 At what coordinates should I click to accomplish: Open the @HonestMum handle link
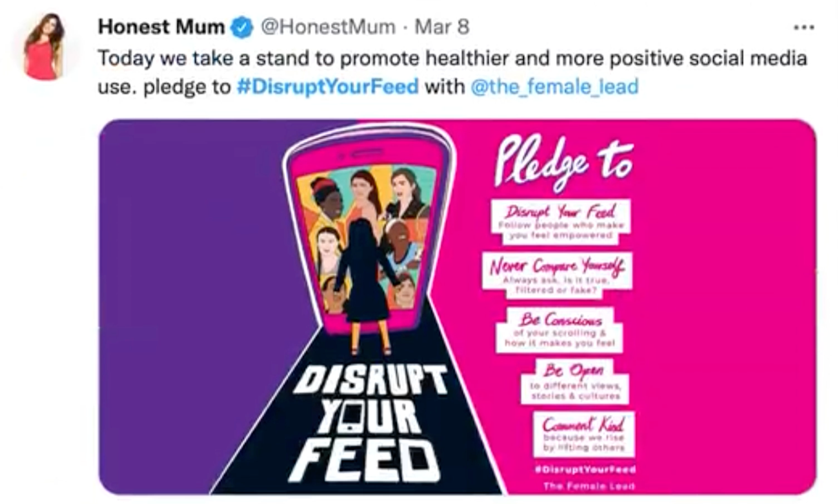[328, 27]
